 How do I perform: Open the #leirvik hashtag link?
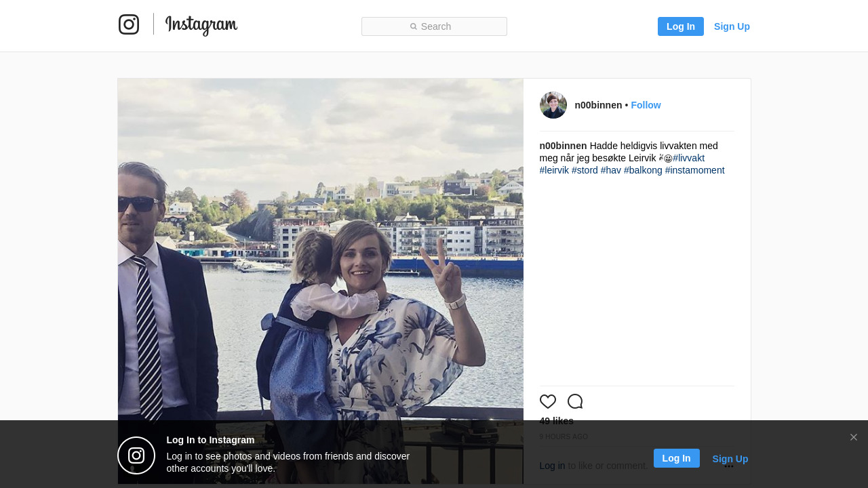pyautogui.click(x=554, y=170)
